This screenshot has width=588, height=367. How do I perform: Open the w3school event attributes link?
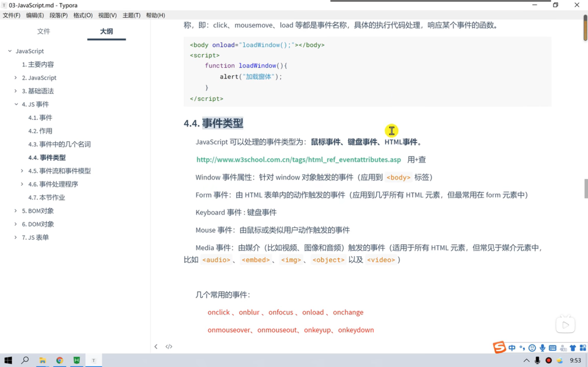[x=298, y=159]
